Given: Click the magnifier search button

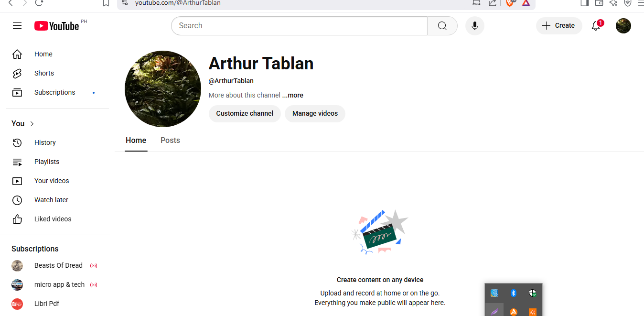Looking at the screenshot, I should click(442, 26).
